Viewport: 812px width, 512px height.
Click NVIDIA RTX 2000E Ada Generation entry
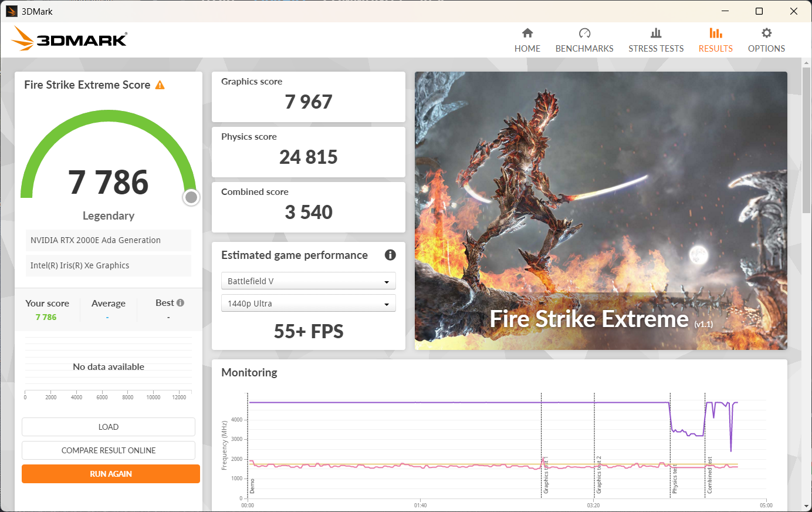pos(109,240)
